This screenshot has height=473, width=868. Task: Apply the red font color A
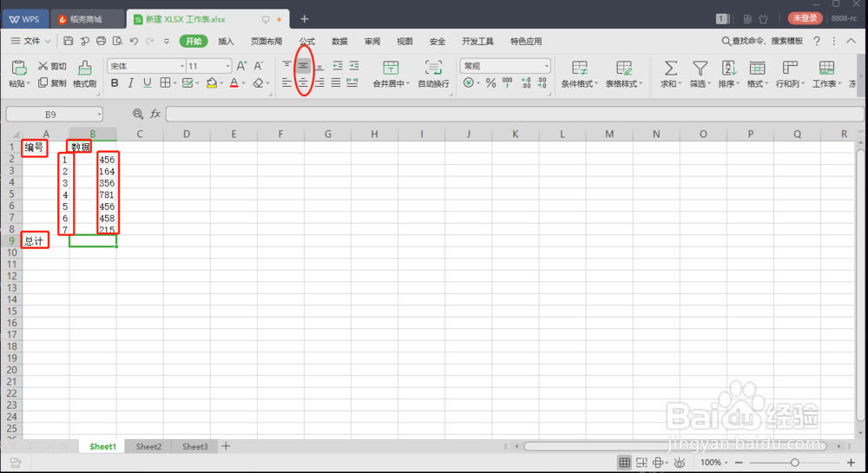234,83
